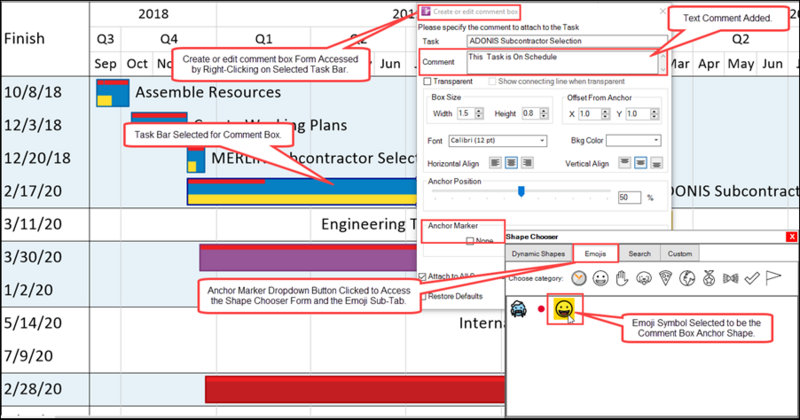The height and width of the screenshot is (420, 800).
Task: Select the pizza slice food category
Action: [x=665, y=278]
